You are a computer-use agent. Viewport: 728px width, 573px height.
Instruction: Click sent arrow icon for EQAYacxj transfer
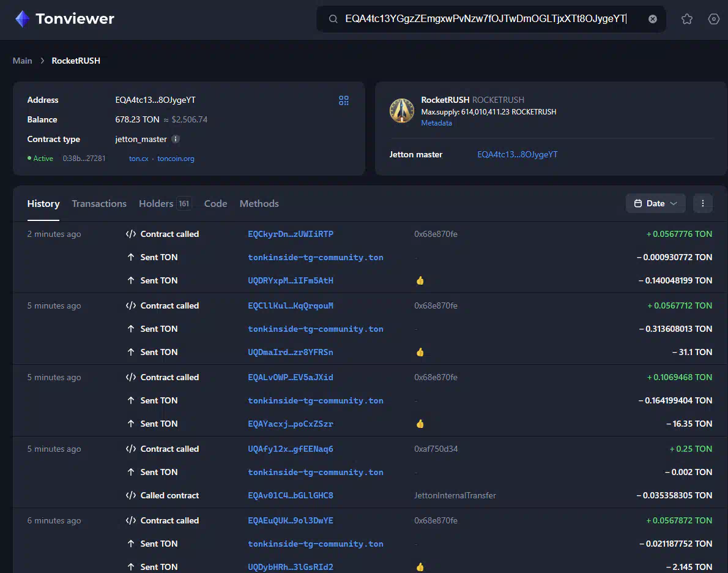point(131,424)
